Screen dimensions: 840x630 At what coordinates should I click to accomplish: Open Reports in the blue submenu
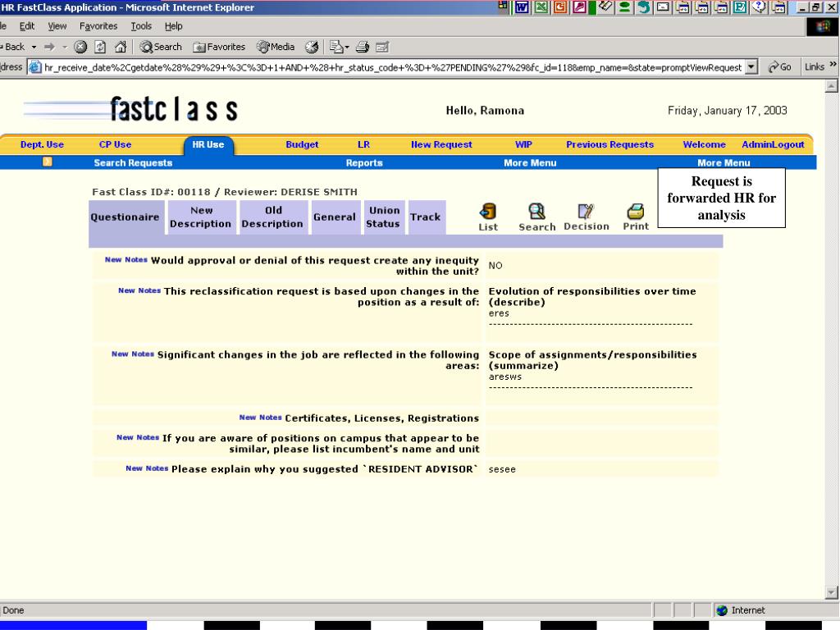click(364, 163)
